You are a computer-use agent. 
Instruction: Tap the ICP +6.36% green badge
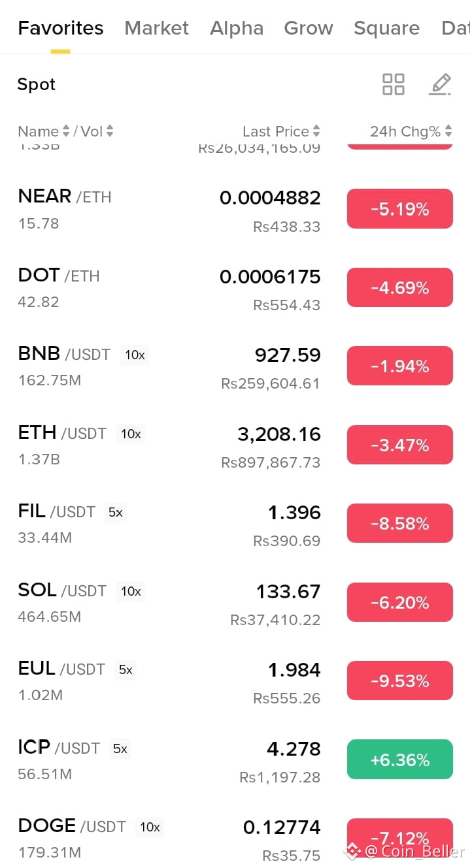[x=400, y=760]
